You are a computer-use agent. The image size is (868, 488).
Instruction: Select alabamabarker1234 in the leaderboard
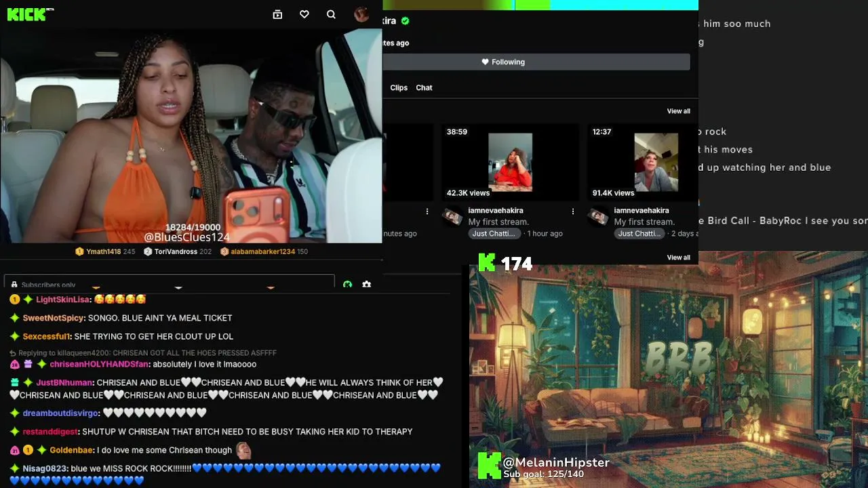(262, 251)
